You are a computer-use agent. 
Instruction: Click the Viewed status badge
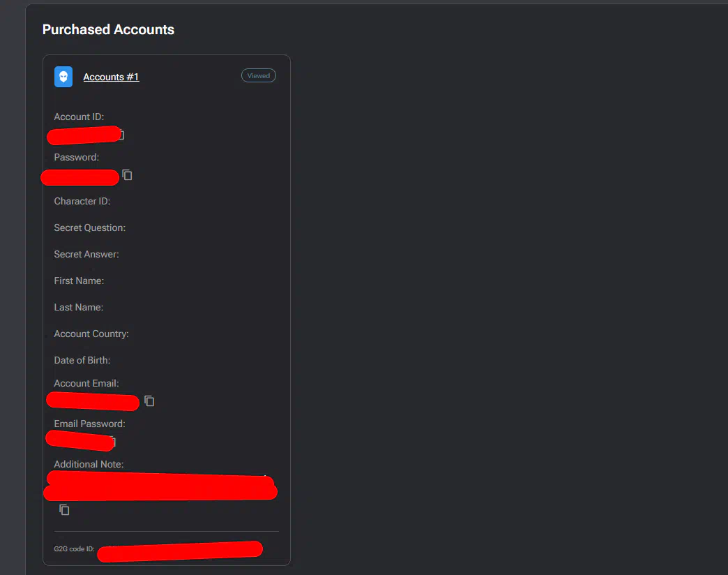pyautogui.click(x=259, y=75)
